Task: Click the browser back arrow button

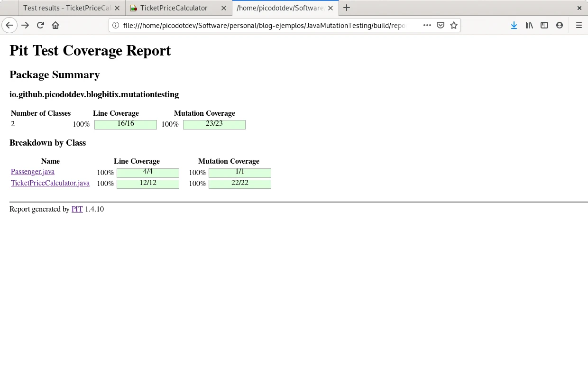Action: pos(9,25)
